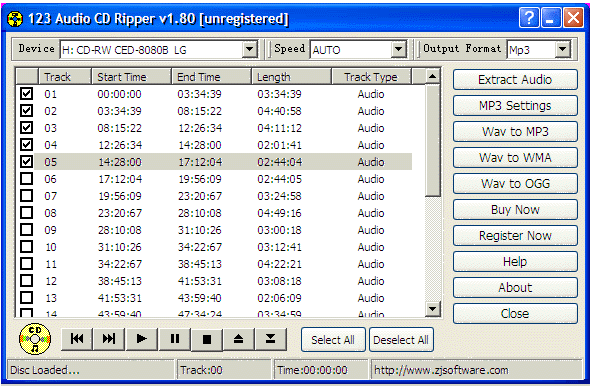Select track 05 length 02:44:04
Image resolution: width=590 pixels, height=388 pixels.
tap(279, 162)
